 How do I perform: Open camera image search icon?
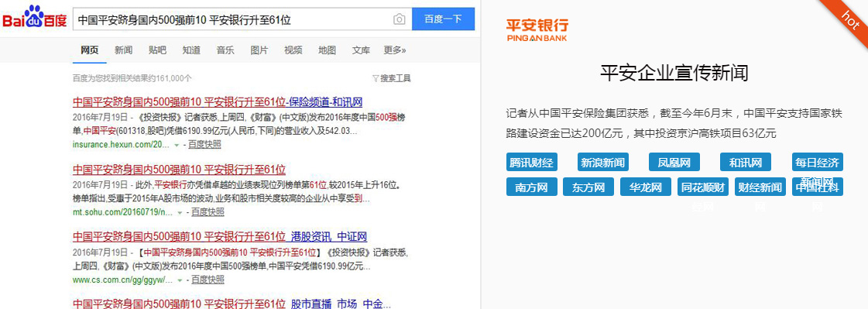pos(399,19)
